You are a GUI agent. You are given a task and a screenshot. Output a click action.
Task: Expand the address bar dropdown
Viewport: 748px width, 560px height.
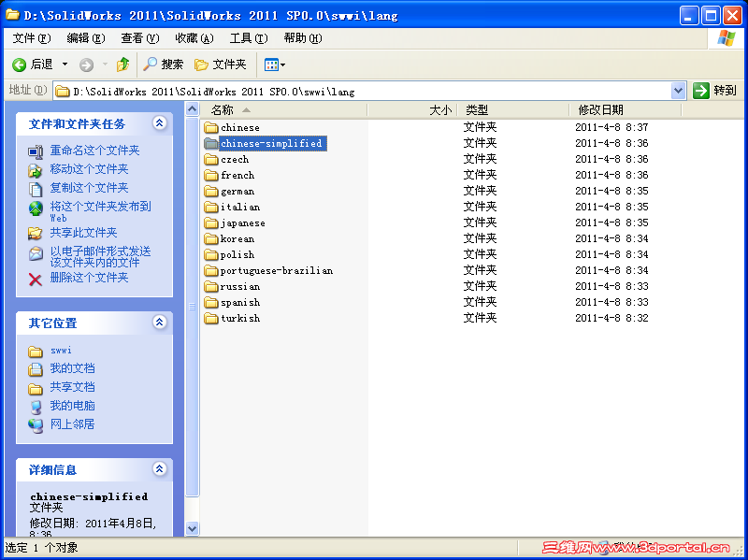pyautogui.click(x=679, y=91)
